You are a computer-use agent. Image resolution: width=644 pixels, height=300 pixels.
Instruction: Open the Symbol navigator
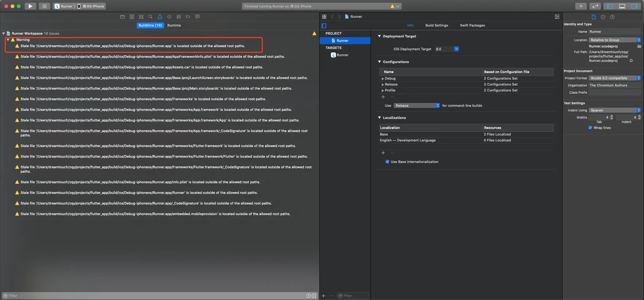(141, 17)
